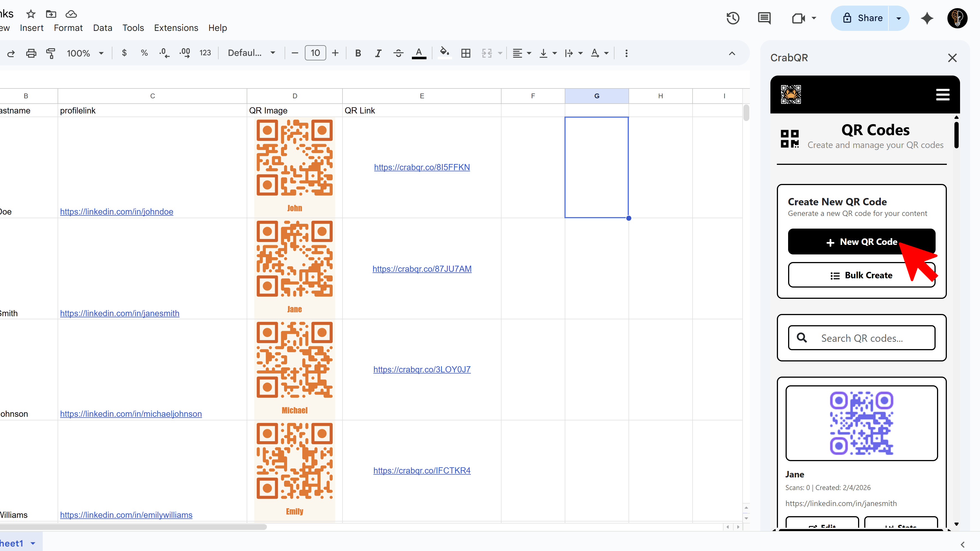The width and height of the screenshot is (980, 551).
Task: Open Jane's LinkedIn profile link
Action: [119, 313]
